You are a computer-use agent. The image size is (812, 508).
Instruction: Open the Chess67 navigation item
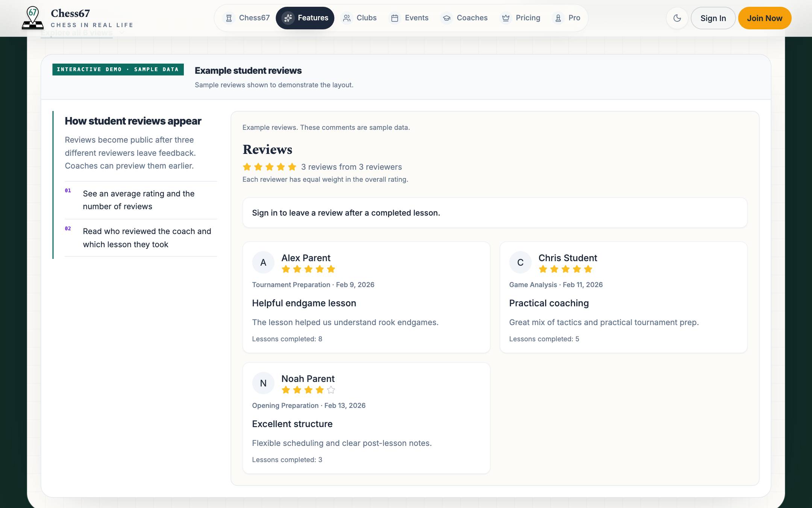pyautogui.click(x=247, y=18)
